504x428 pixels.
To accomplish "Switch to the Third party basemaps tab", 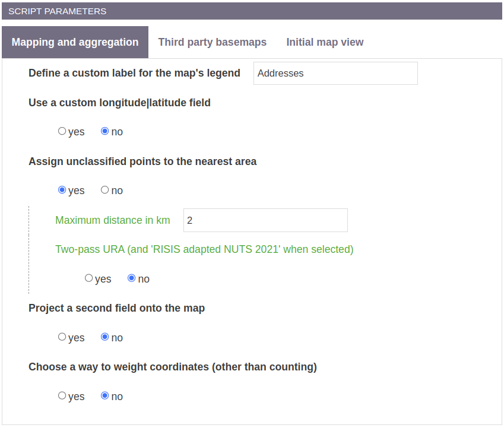I will [x=212, y=42].
